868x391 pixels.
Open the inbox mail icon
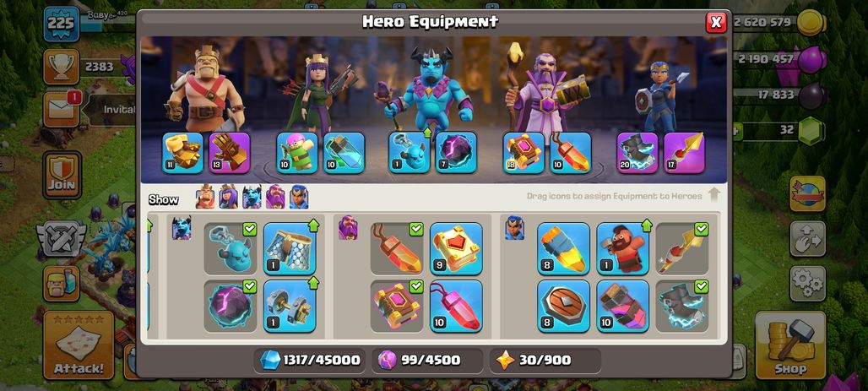coord(62,108)
